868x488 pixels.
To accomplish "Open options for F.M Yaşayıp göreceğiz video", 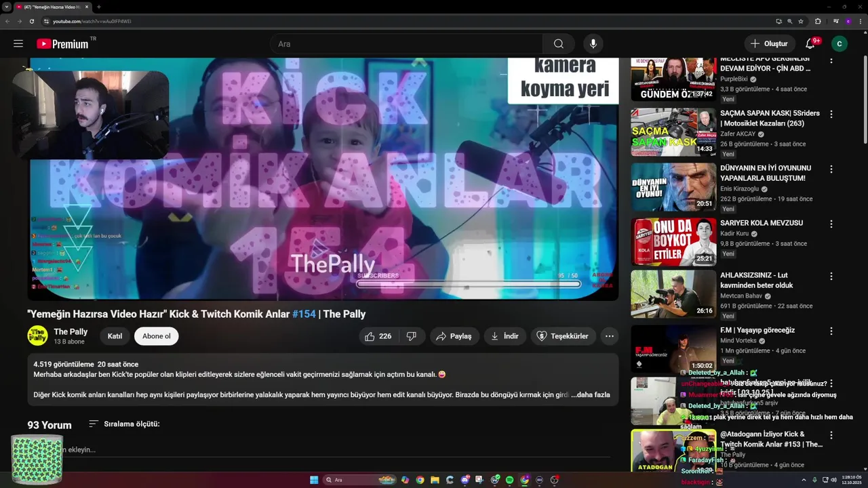I will coord(831,331).
